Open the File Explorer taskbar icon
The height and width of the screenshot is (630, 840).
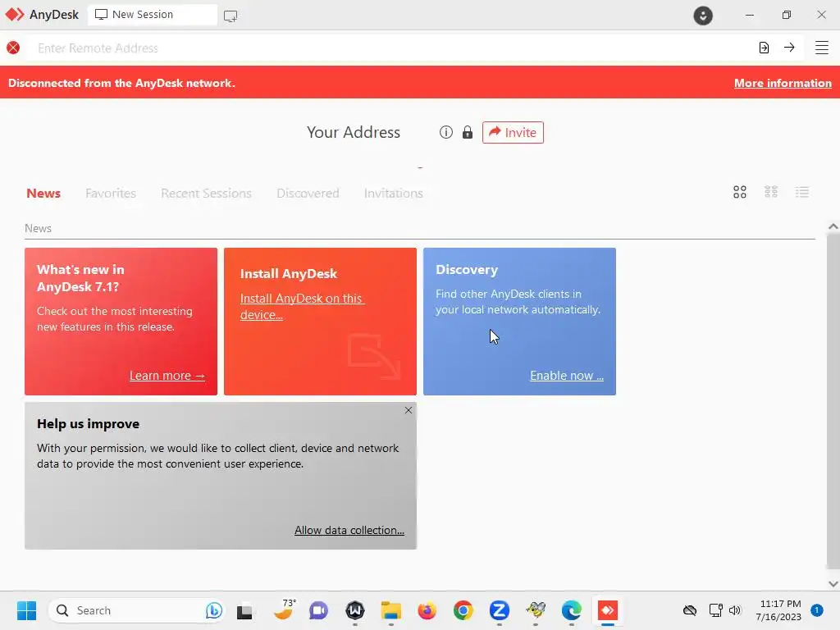point(391,610)
